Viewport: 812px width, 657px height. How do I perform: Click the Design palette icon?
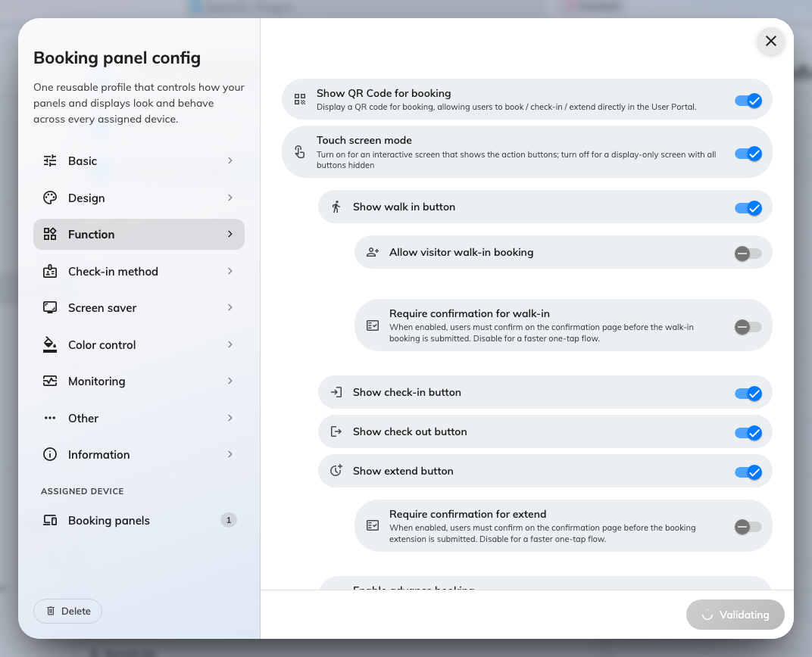50,198
